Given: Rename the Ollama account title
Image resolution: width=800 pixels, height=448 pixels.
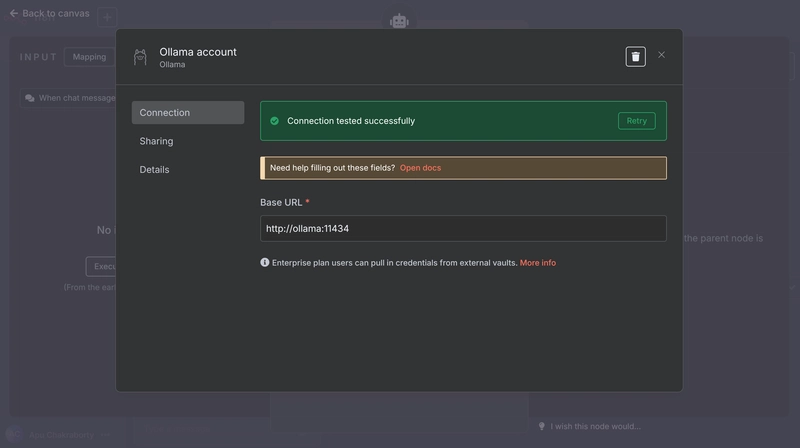Looking at the screenshot, I should 197,52.
